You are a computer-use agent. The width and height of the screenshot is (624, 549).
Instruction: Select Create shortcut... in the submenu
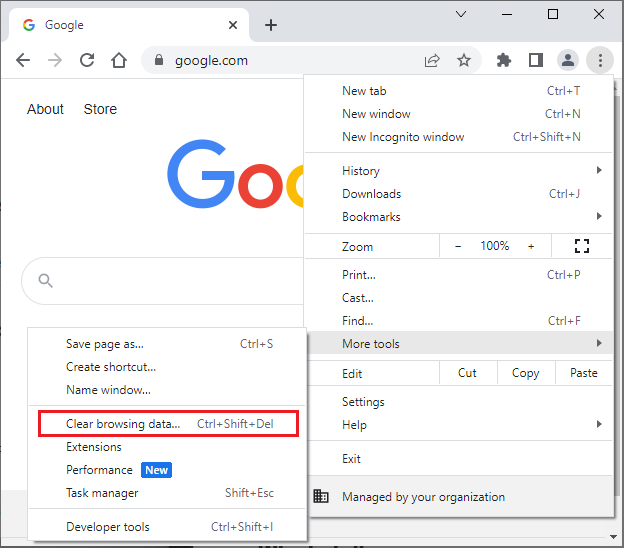pyautogui.click(x=167, y=367)
